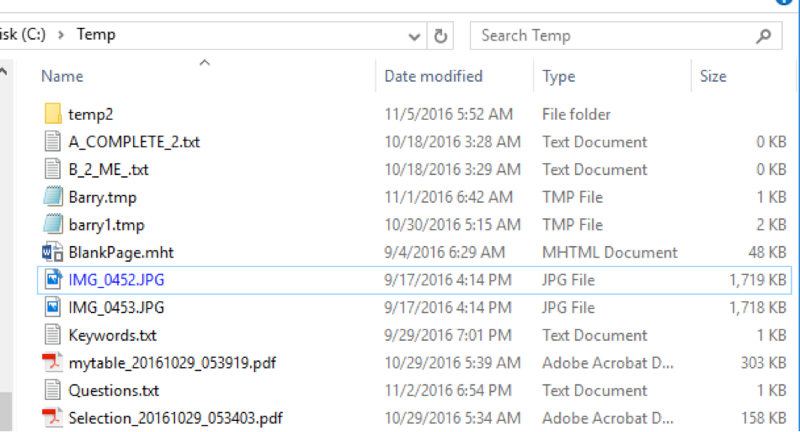
Task: Click inside the Search Temp box
Action: coord(612,36)
